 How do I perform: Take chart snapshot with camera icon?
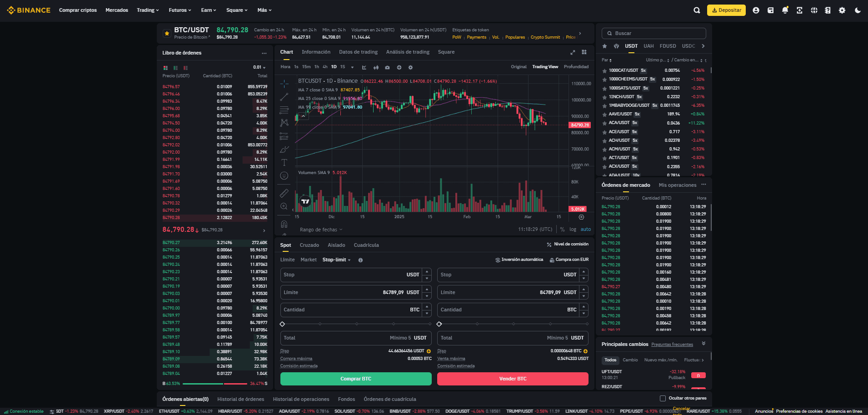[x=387, y=67]
